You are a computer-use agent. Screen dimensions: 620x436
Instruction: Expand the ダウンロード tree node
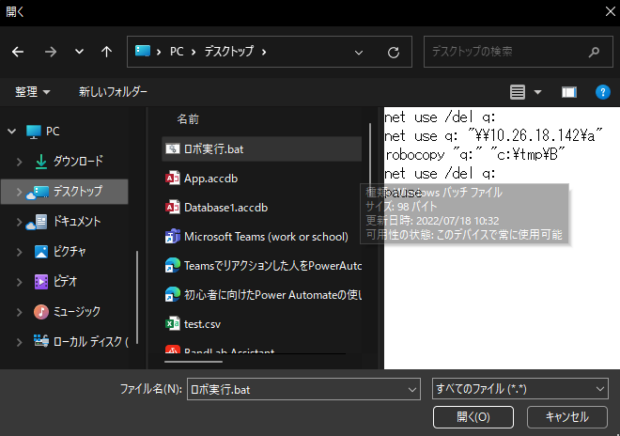coord(19,161)
